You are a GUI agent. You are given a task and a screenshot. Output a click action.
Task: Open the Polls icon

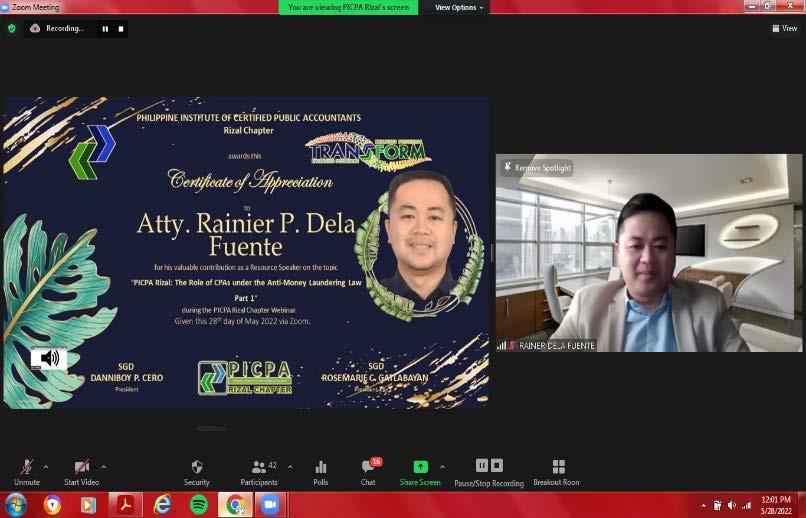pos(321,472)
